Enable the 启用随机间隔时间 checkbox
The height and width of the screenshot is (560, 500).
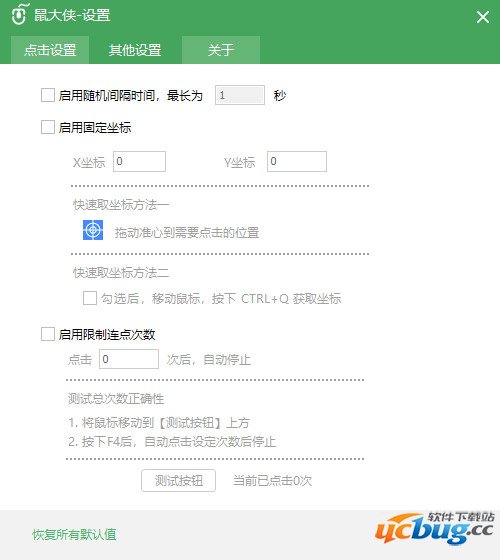(48, 95)
